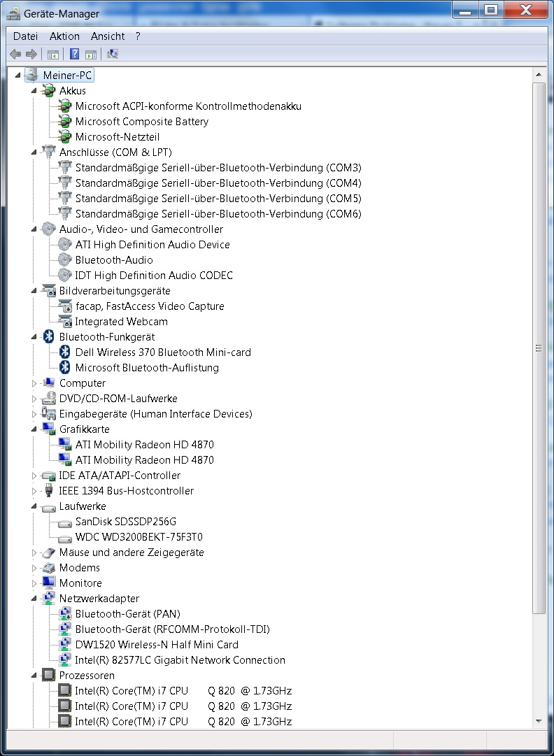The image size is (554, 756).
Task: Click the Meiner-PC root computer icon
Action: pos(31,75)
